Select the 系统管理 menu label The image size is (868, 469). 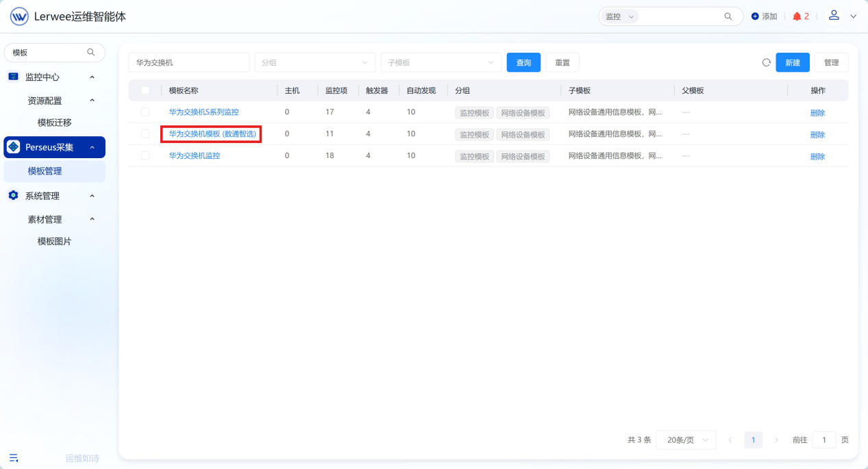(42, 196)
